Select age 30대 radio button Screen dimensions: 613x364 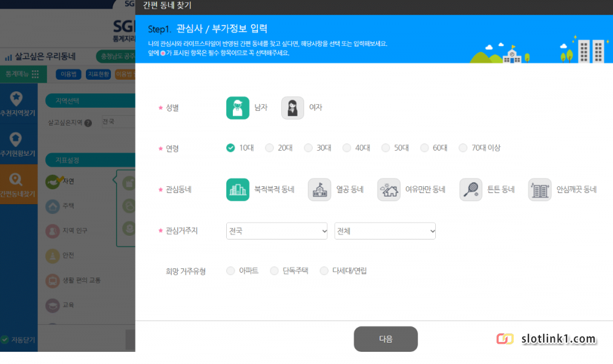pos(308,148)
